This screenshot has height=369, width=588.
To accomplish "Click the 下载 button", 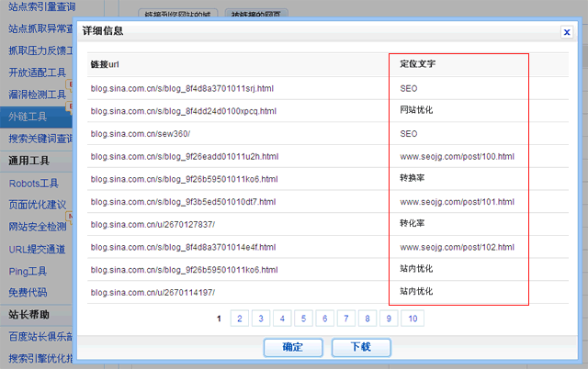I will pyautogui.click(x=363, y=347).
